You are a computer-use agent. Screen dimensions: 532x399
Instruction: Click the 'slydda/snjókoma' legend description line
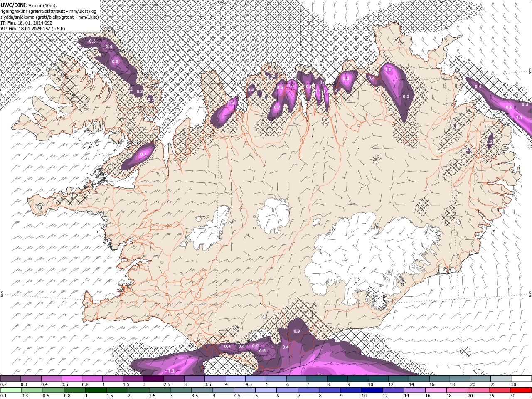(x=49, y=17)
